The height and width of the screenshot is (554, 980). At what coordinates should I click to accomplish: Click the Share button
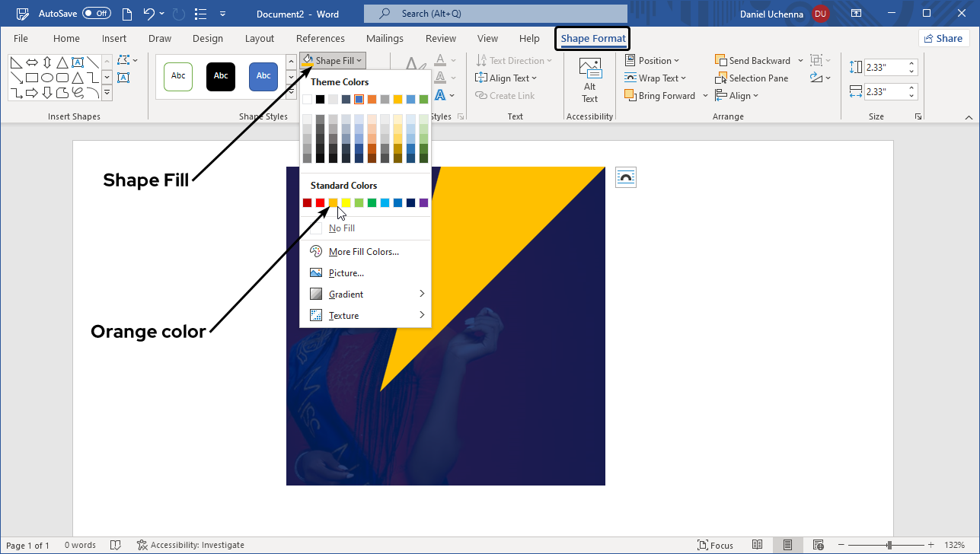[x=943, y=39]
